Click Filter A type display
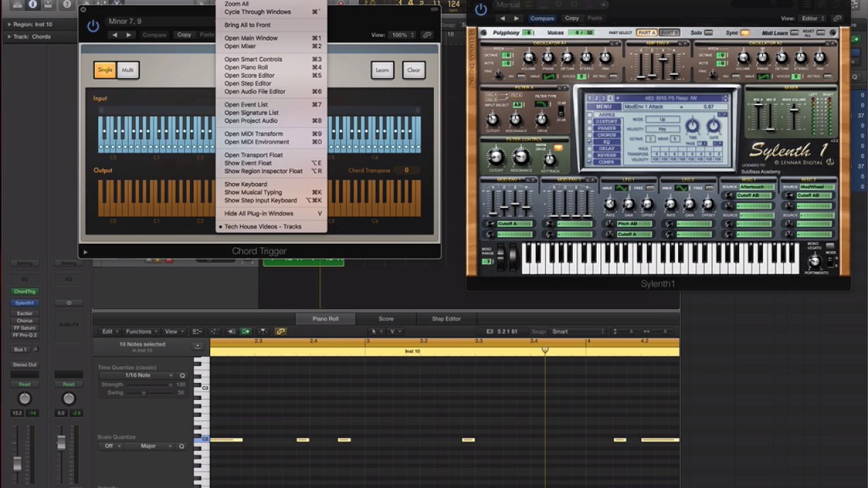Image resolution: width=868 pixels, height=488 pixels. 542,104
